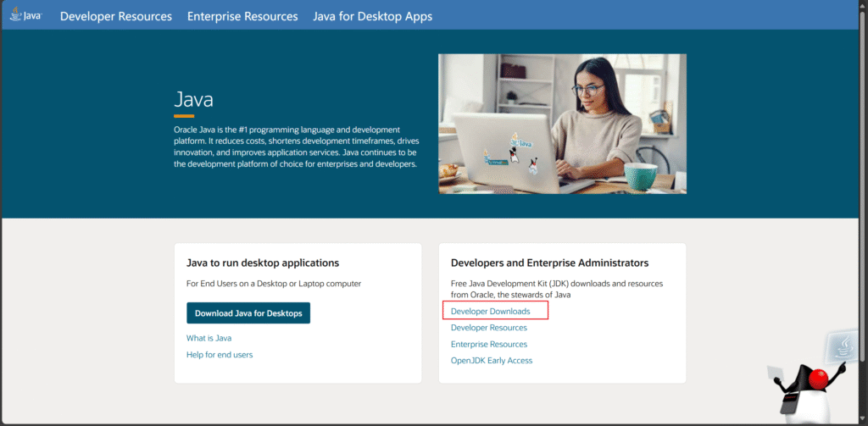The width and height of the screenshot is (868, 426).
Task: Click 'Free Java Development Kit (JDK)' description text
Action: pyautogui.click(x=557, y=290)
